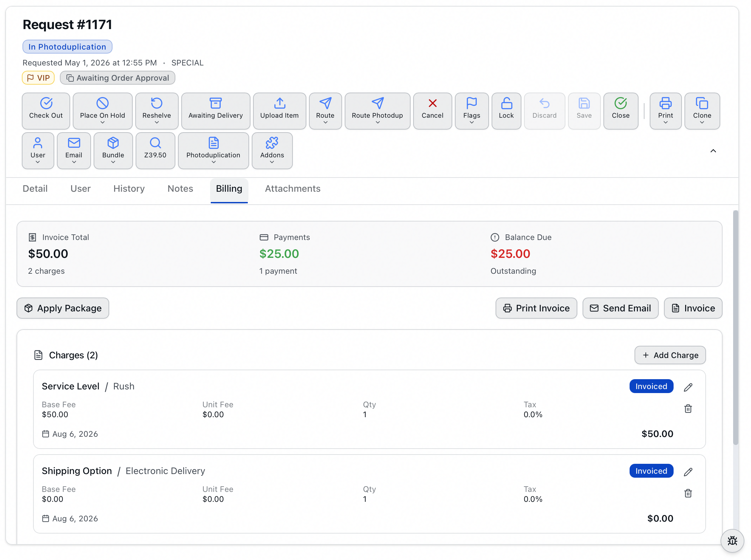Viewport: 751px width, 560px height.
Task: Click the Shipping Option $0.00 total
Action: [660, 518]
